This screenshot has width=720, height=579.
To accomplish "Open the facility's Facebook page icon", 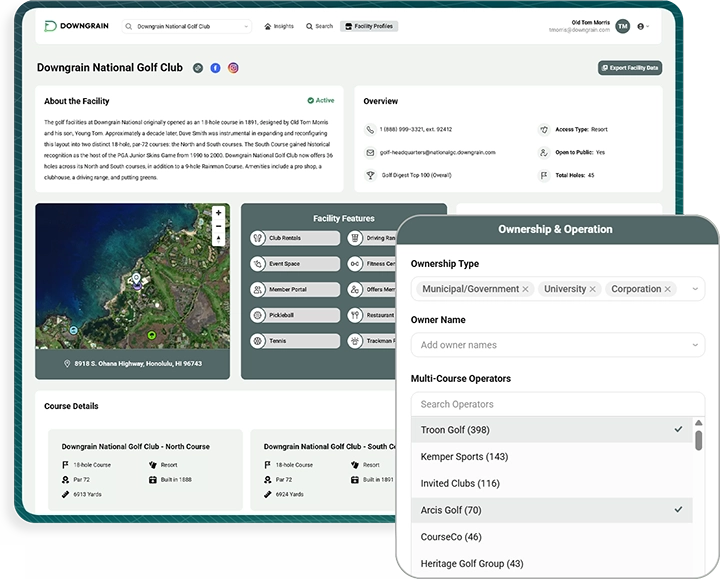I will tap(215, 68).
